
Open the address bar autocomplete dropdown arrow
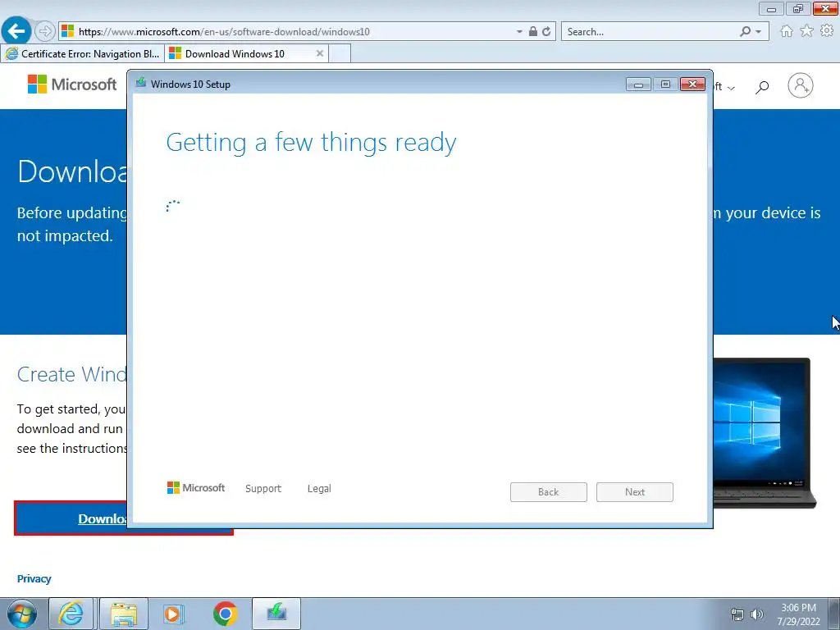(519, 32)
